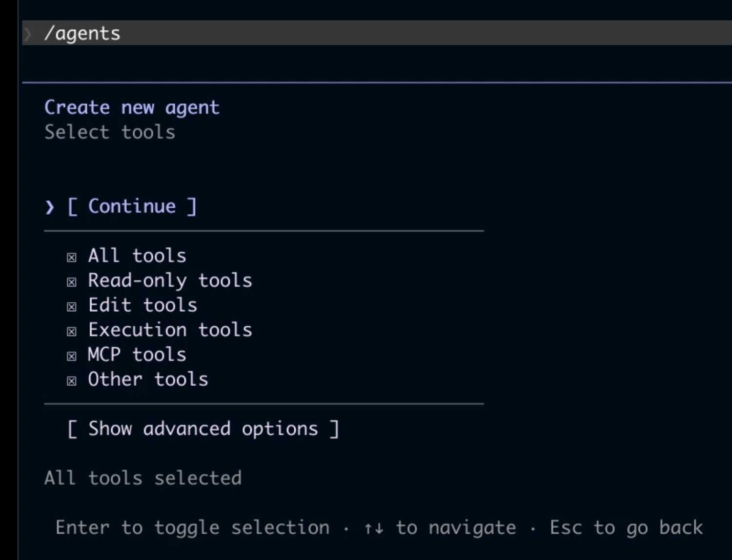Click the arrows 'to navigate' hint

pyautogui.click(x=440, y=528)
